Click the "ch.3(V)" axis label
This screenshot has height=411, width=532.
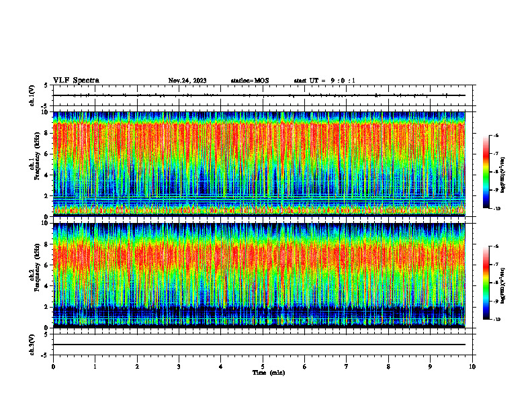32,345
